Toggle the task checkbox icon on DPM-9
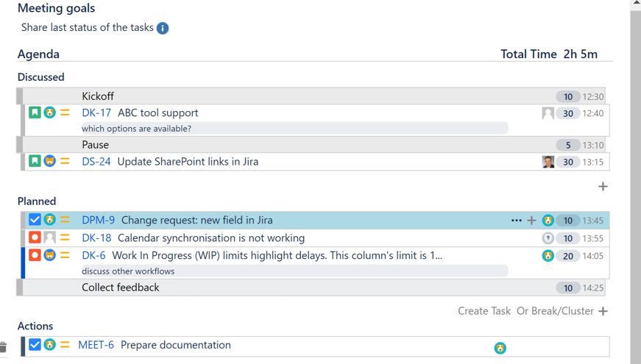641x364 pixels. [x=35, y=220]
